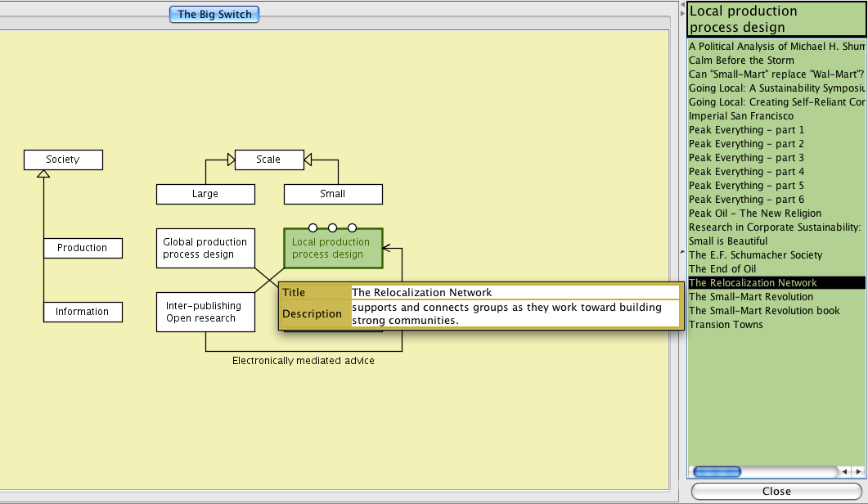Screen dimensions: 868x504
Task: Collapse side panel with the left divider arrow
Action: click(683, 4)
